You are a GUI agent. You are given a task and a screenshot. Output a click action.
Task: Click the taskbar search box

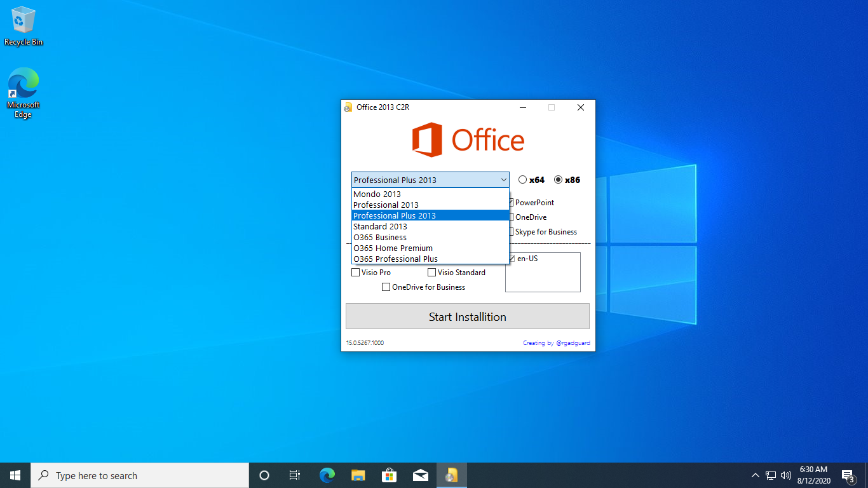click(x=140, y=475)
